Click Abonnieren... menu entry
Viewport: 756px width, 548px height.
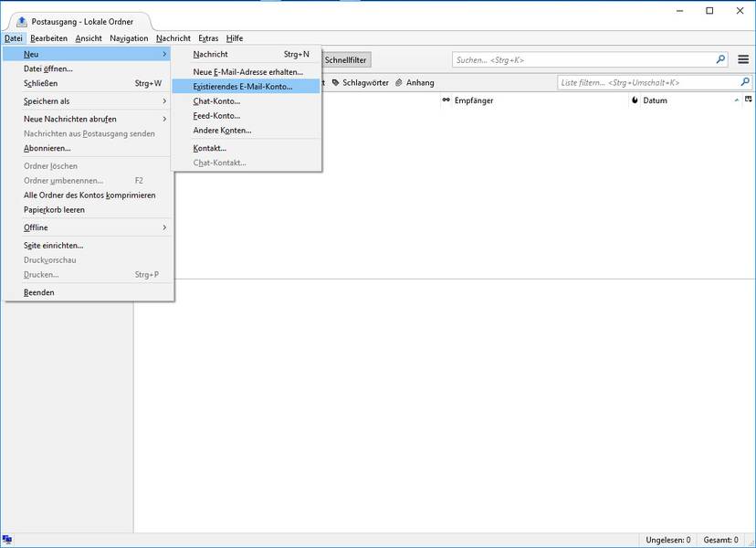point(87,148)
